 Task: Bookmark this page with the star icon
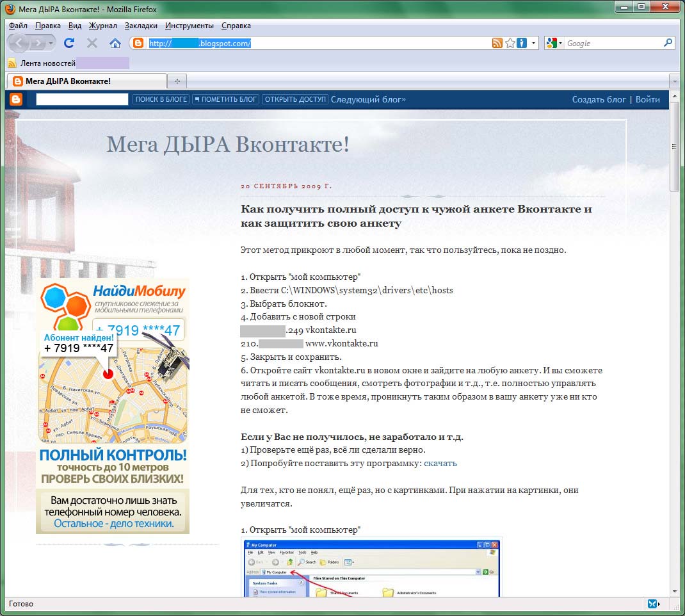tap(510, 43)
